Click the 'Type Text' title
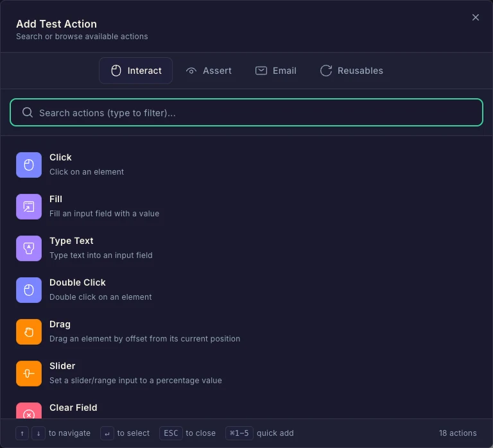Viewport: 493px width, 448px height. [x=71, y=241]
